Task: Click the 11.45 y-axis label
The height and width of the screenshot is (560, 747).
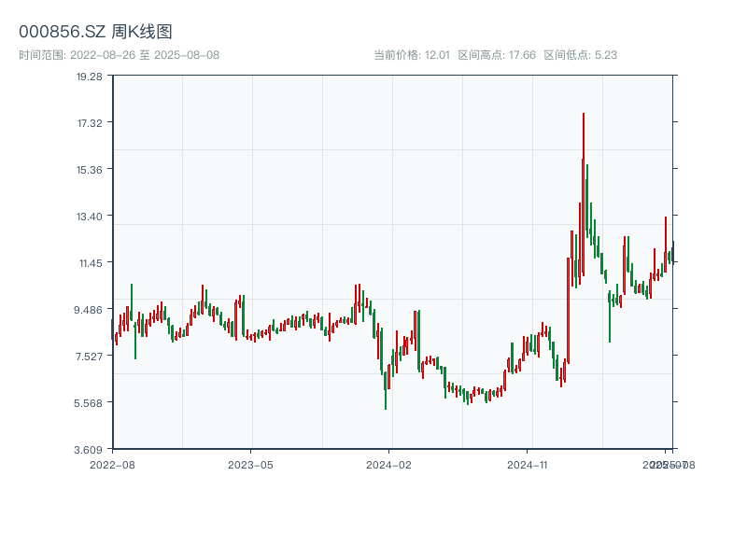Action: pos(90,263)
